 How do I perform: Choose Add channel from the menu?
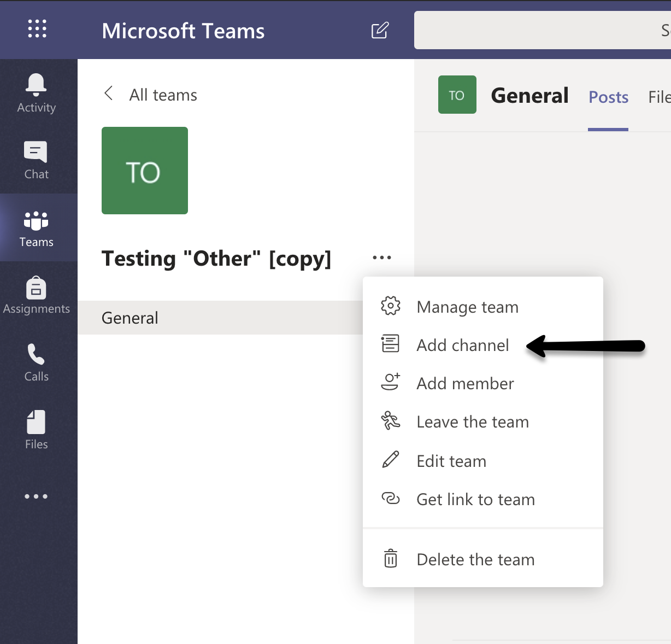click(x=483, y=345)
